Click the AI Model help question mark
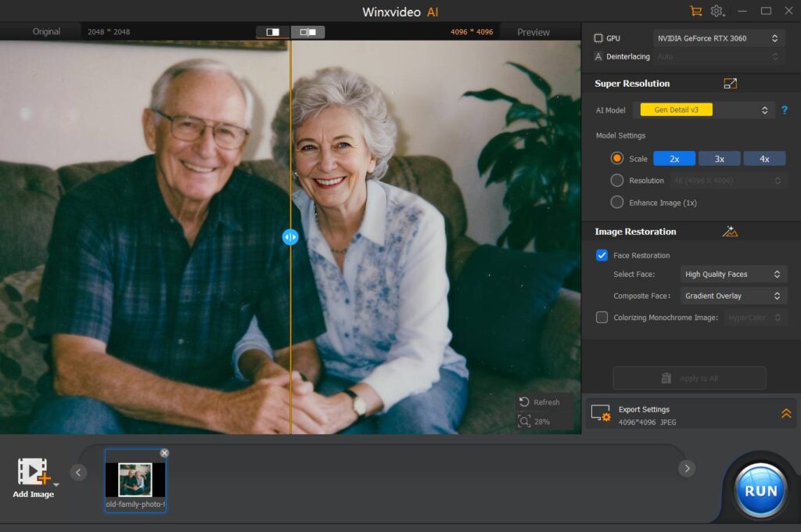 click(x=784, y=110)
